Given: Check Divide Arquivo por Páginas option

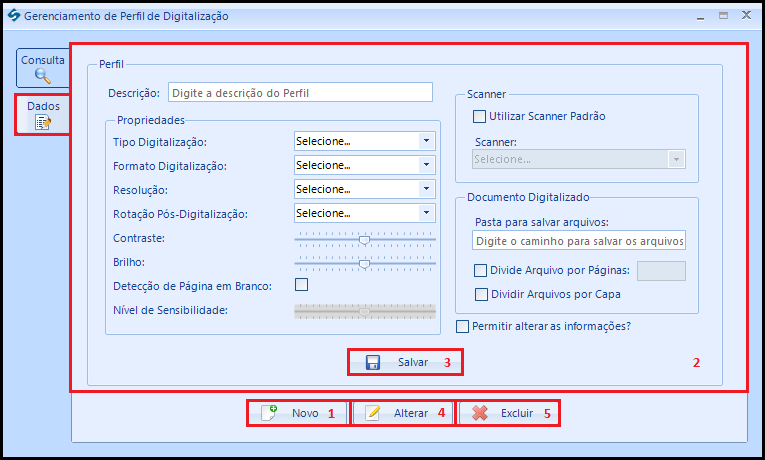Looking at the screenshot, I should (481, 270).
